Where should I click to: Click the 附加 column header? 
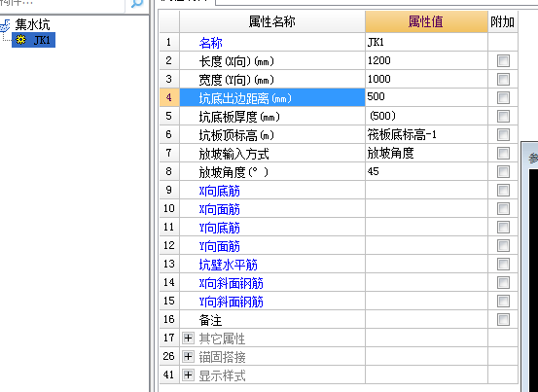point(502,21)
